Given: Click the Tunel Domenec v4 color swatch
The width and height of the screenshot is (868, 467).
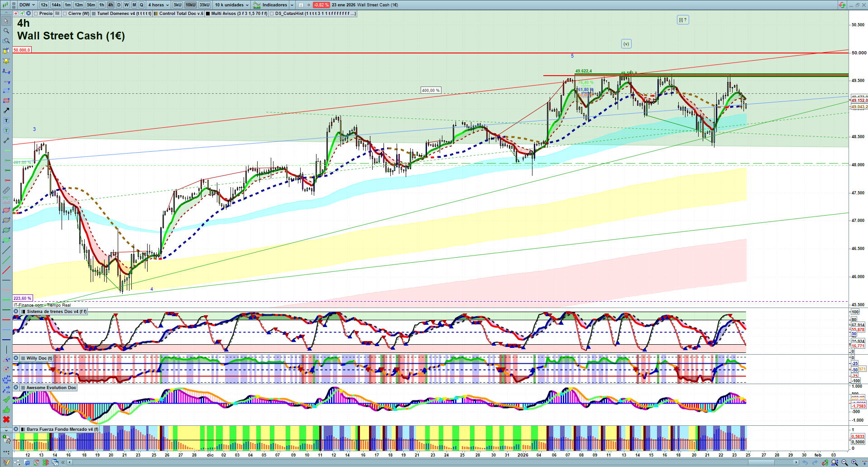Looking at the screenshot, I should pyautogui.click(x=94, y=14).
